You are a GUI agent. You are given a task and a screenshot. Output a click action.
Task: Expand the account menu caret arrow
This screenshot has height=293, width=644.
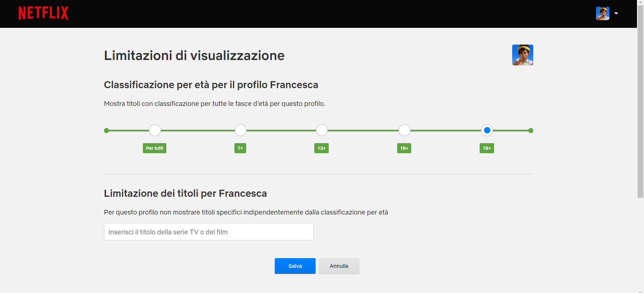point(616,13)
